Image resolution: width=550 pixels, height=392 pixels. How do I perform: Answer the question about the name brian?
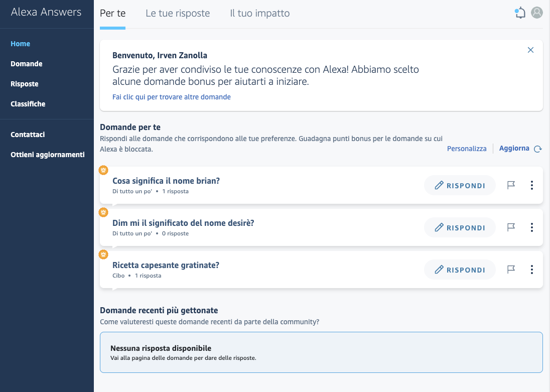[x=460, y=186]
